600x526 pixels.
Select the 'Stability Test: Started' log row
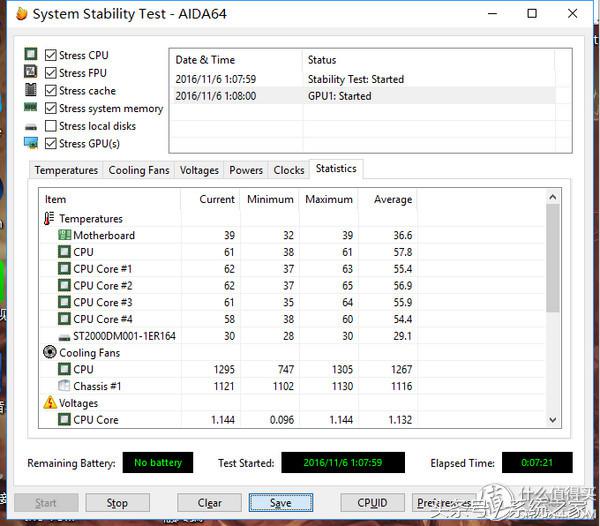363,79
